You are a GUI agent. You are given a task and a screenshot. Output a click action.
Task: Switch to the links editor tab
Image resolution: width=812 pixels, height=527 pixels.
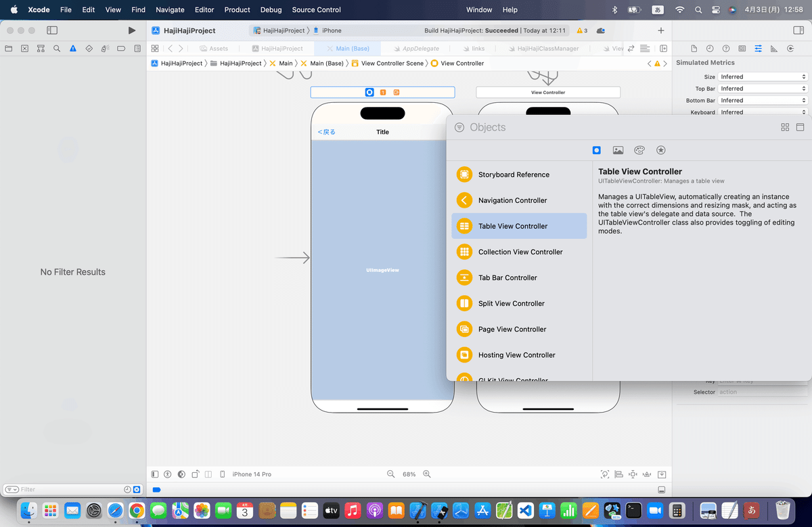(474, 49)
